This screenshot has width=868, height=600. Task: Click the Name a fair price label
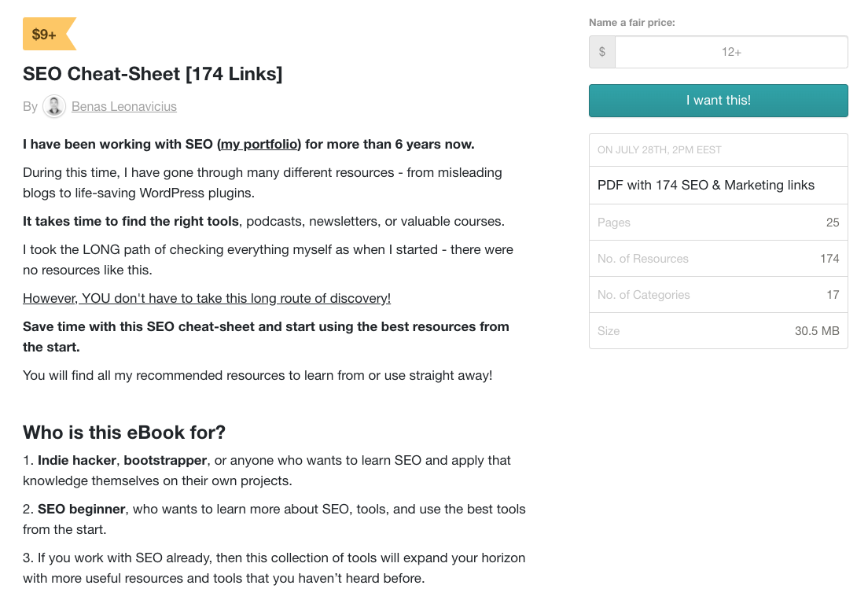click(x=632, y=22)
